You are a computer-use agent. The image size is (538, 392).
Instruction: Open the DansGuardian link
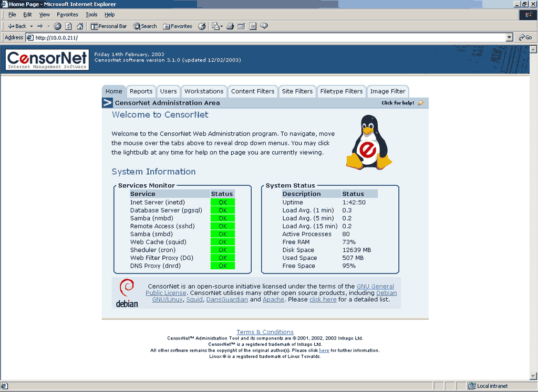tap(227, 300)
